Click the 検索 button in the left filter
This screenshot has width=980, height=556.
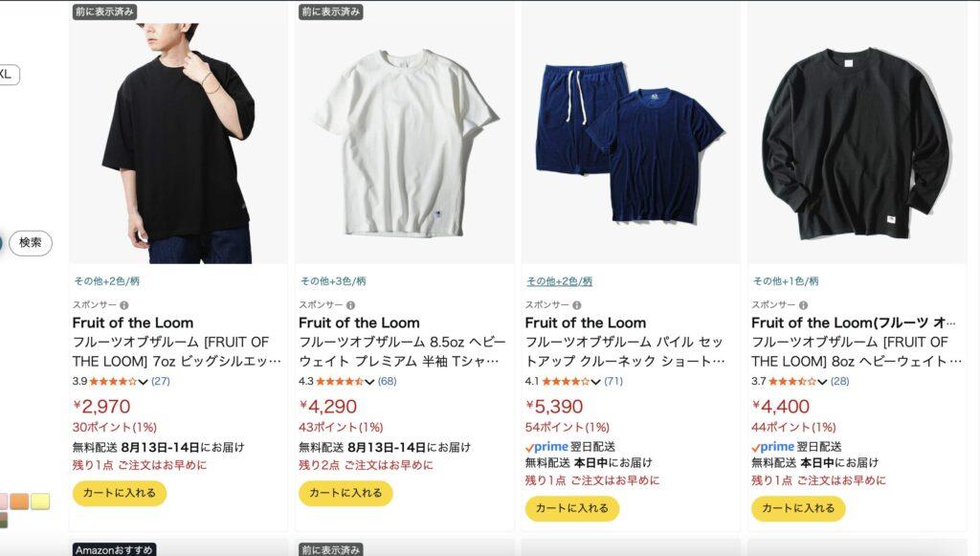pos(31,242)
